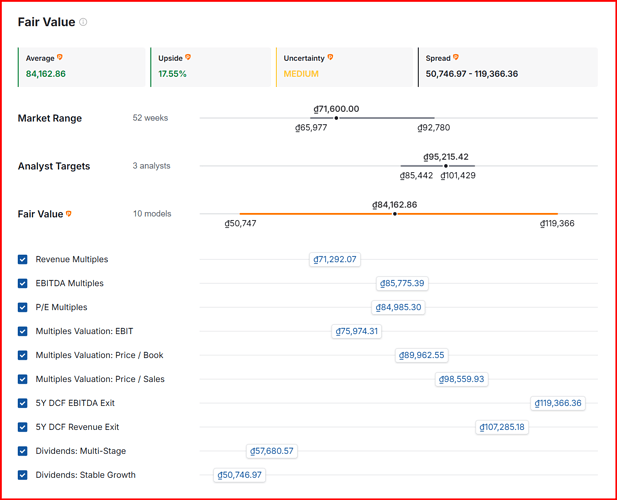
Task: Click the orange pro icon beside Uncertainty
Action: (331, 57)
